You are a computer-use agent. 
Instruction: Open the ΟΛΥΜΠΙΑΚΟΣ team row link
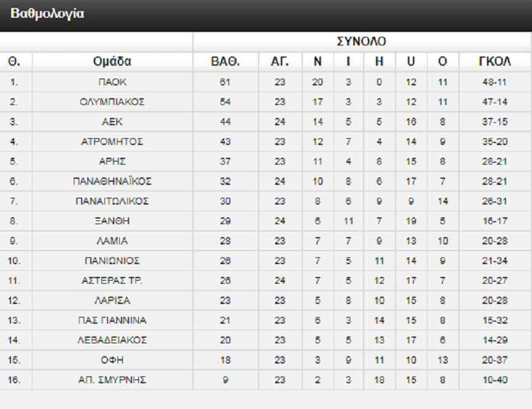[112, 102]
